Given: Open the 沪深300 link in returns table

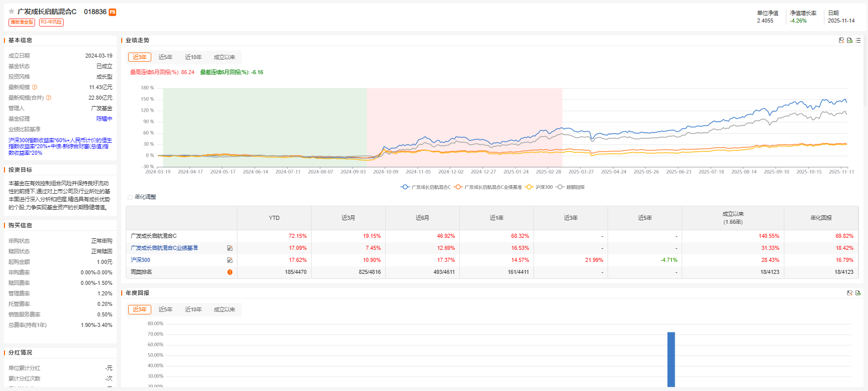Looking at the screenshot, I should tap(140, 260).
